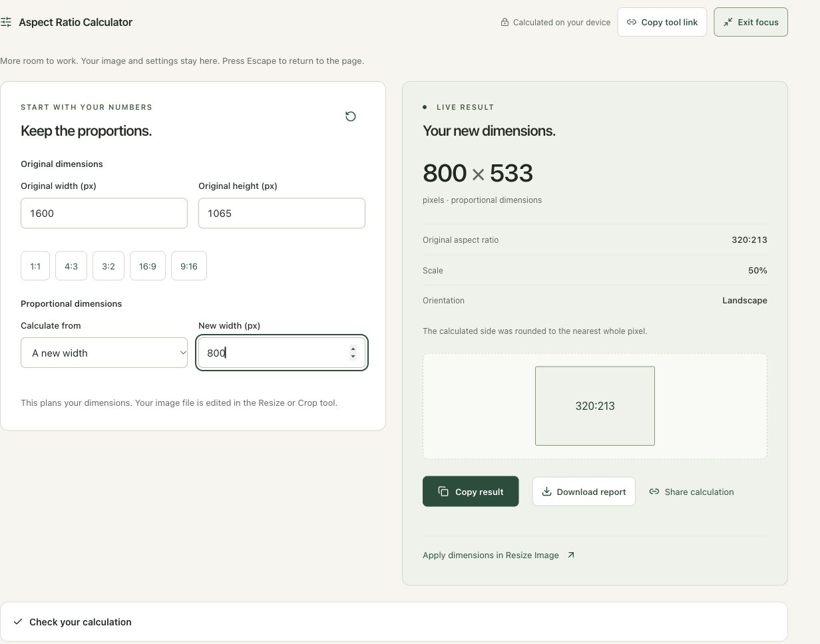Click the 320:213 ratio preview box
Screen dimensions: 820x644
pyautogui.click(x=595, y=406)
